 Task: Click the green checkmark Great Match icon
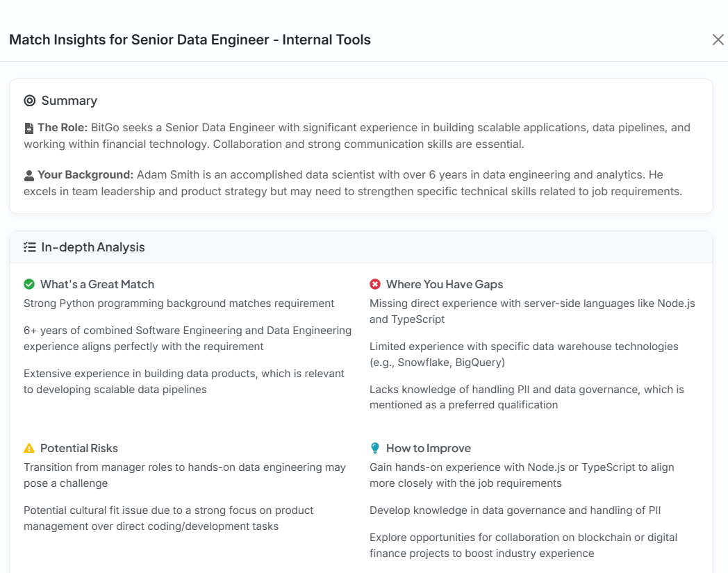tap(29, 284)
